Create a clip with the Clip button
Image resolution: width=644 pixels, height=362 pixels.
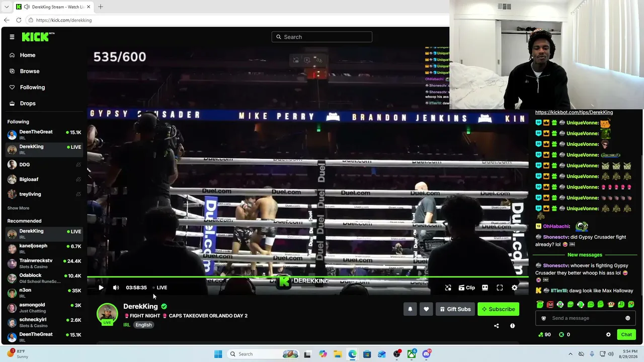coord(467,288)
